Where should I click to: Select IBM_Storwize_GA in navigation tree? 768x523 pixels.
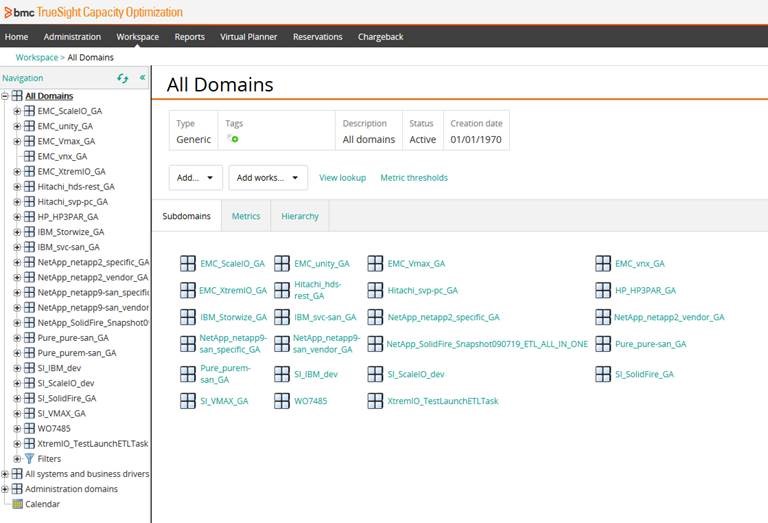pyautogui.click(x=70, y=232)
